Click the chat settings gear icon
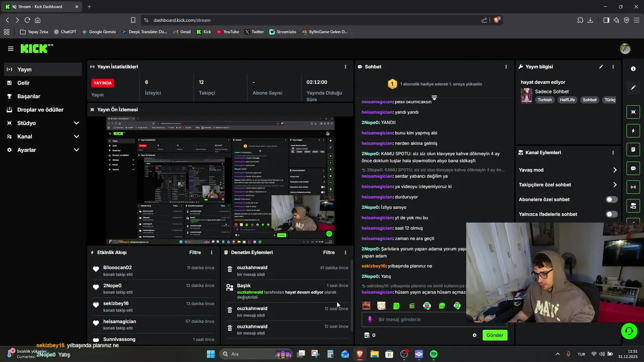Screen dimensions: 644x362 (474, 335)
